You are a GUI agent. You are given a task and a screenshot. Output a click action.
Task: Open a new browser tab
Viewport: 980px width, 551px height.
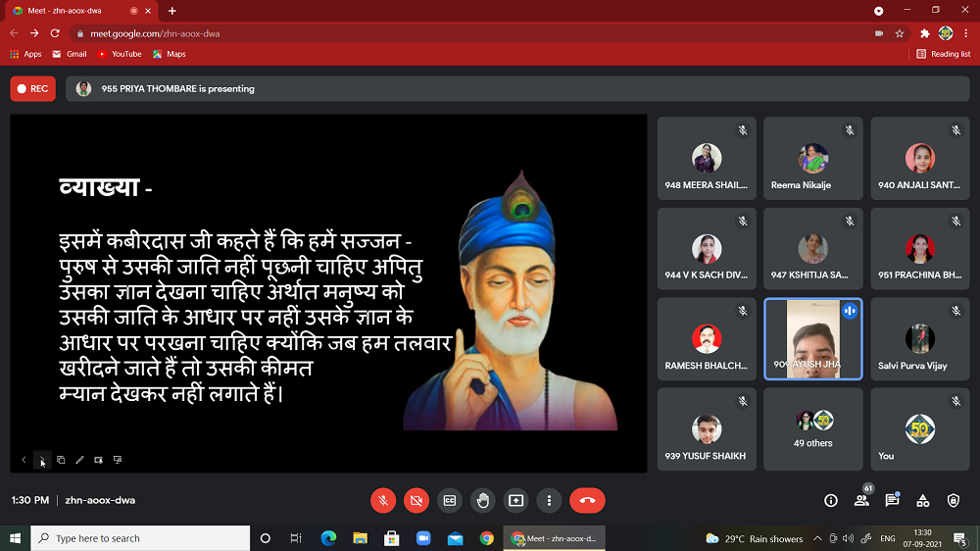[x=172, y=11]
